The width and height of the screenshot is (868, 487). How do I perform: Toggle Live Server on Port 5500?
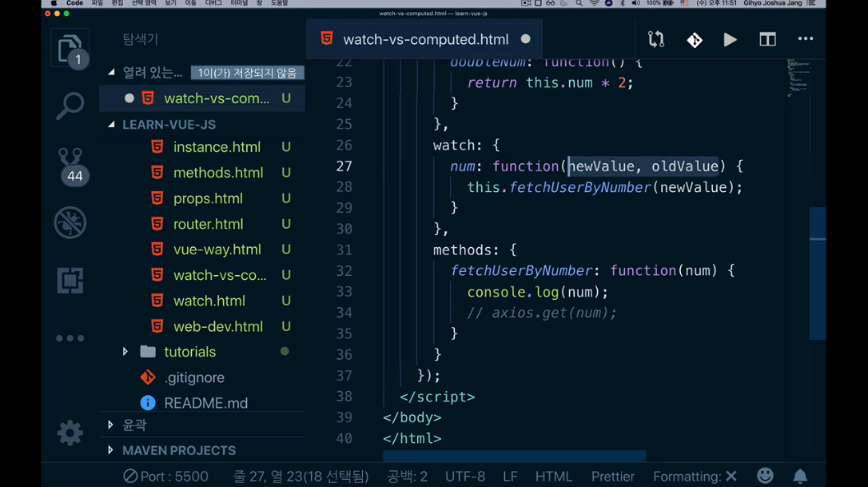point(165,476)
